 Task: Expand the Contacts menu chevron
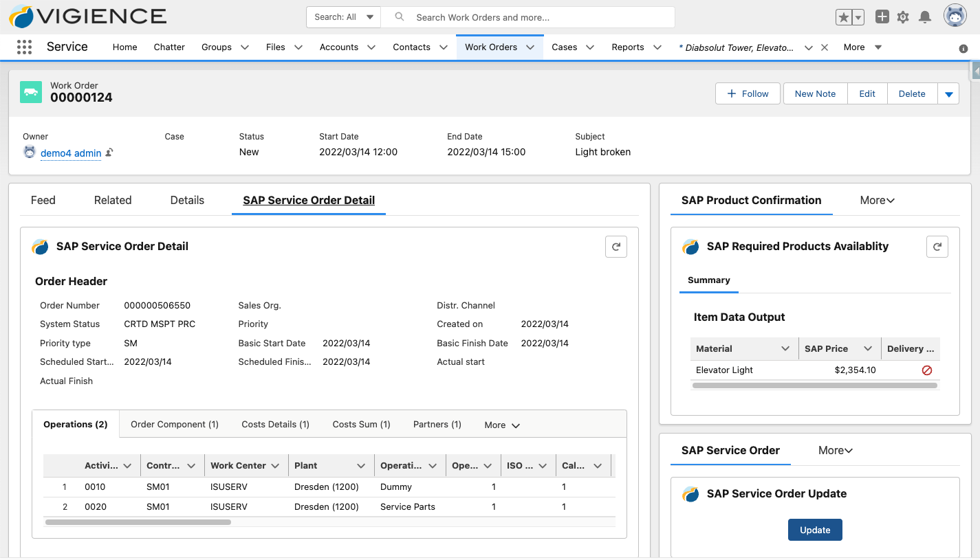444,47
